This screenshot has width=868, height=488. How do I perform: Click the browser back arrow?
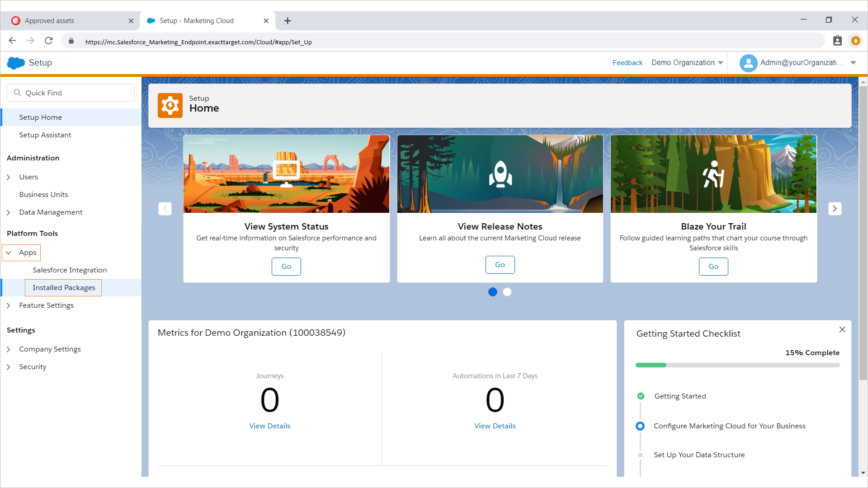click(x=13, y=41)
